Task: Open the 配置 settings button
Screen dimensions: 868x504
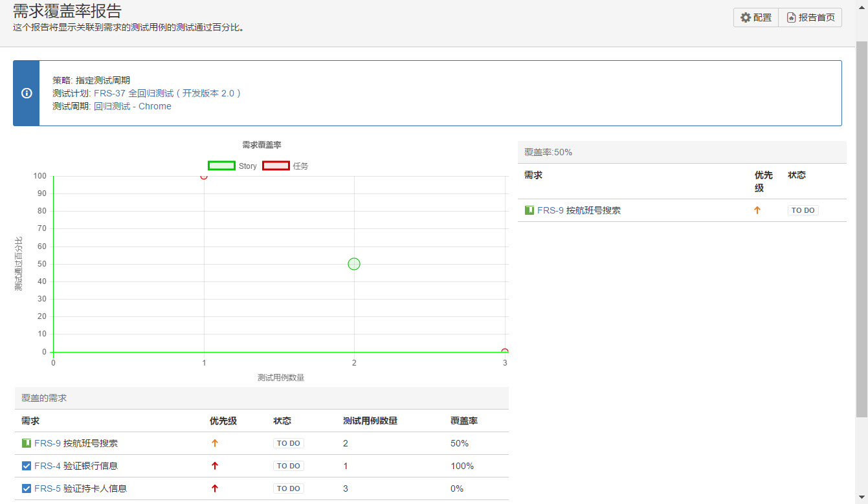Action: coord(756,17)
